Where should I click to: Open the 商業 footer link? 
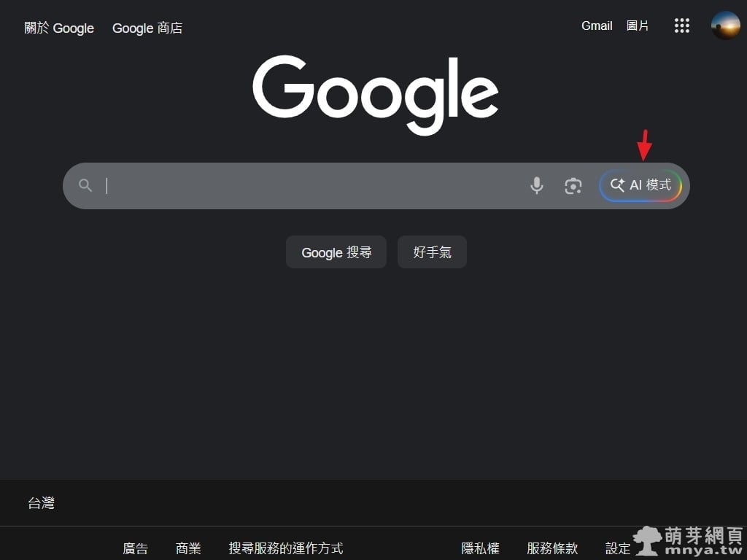pos(188,548)
